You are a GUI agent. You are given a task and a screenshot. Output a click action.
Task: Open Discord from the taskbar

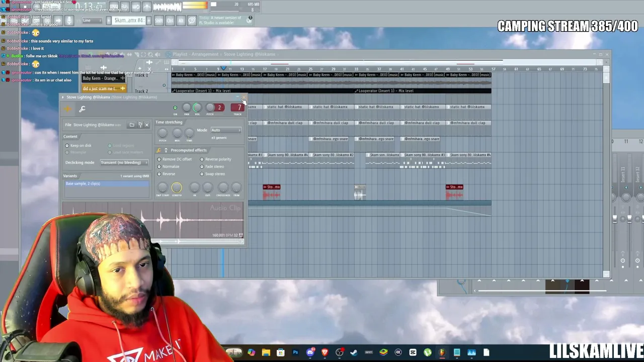[x=310, y=352]
